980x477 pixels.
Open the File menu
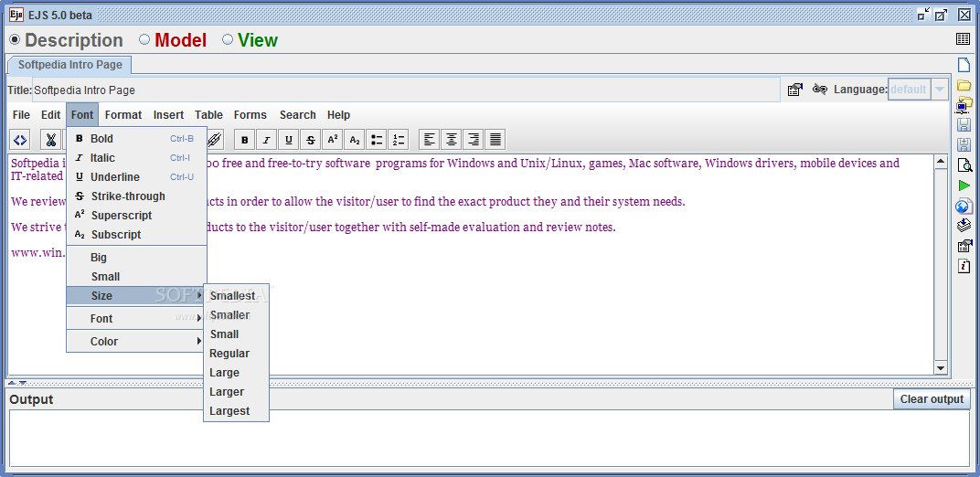(x=21, y=115)
